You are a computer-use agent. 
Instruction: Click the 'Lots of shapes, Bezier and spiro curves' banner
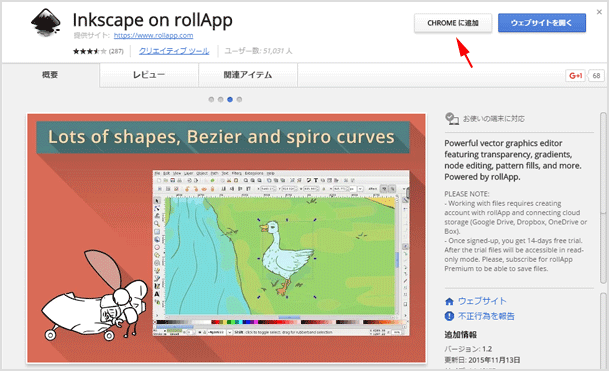point(223,137)
